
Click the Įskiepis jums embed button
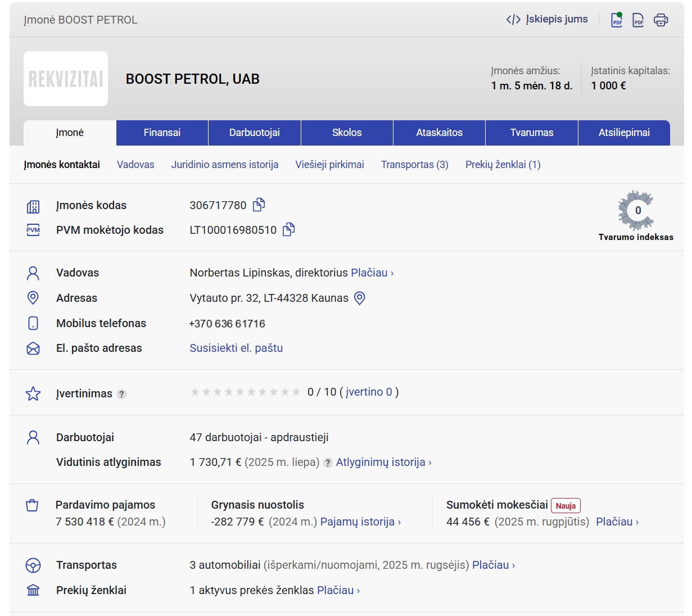click(547, 20)
